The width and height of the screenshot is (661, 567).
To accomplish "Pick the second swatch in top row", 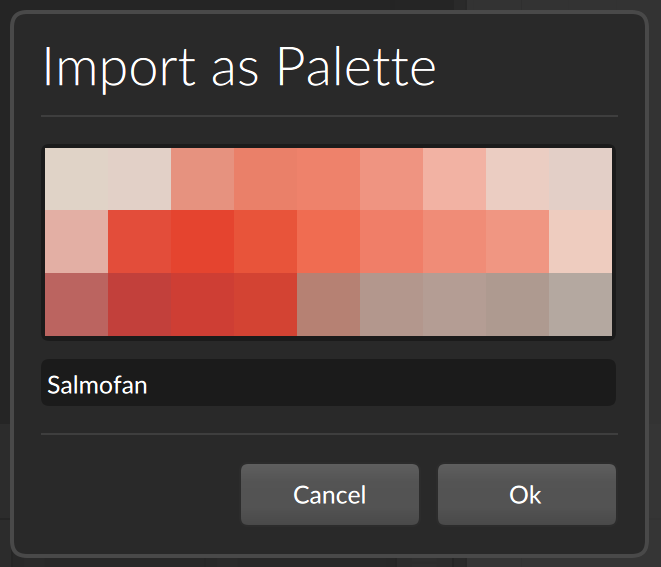I will [x=139, y=179].
